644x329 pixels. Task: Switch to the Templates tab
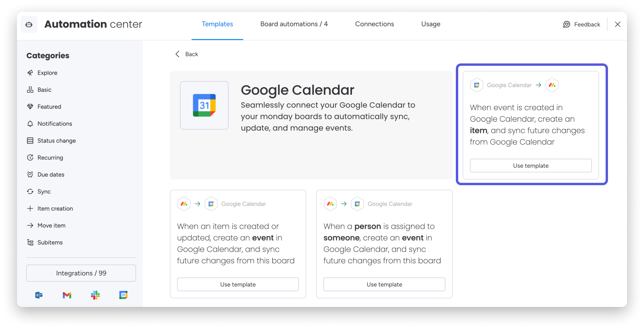click(x=217, y=24)
